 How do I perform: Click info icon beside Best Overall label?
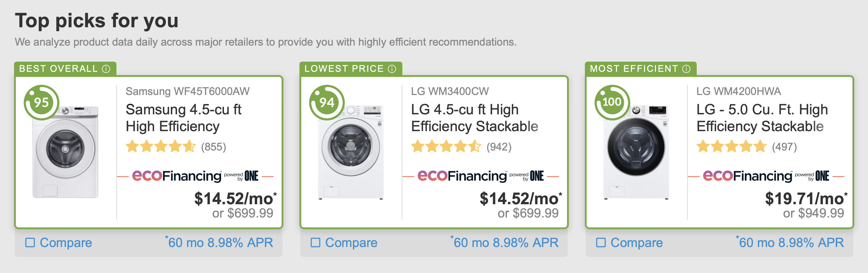point(106,69)
